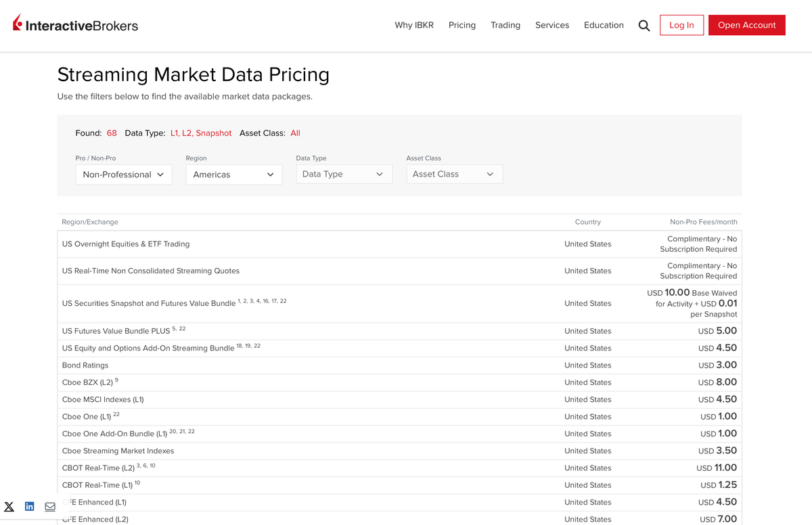Select Cboe Streaming Market Indexes row

tap(399, 451)
